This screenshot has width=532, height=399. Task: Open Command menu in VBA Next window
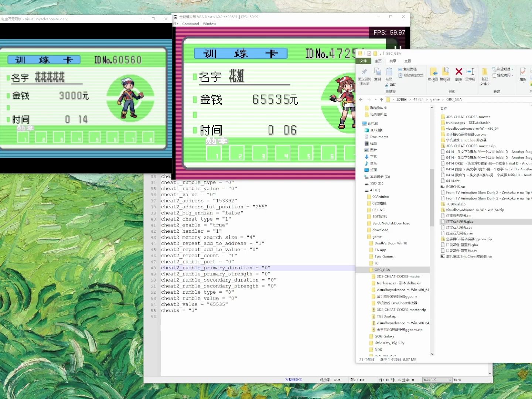point(190,24)
